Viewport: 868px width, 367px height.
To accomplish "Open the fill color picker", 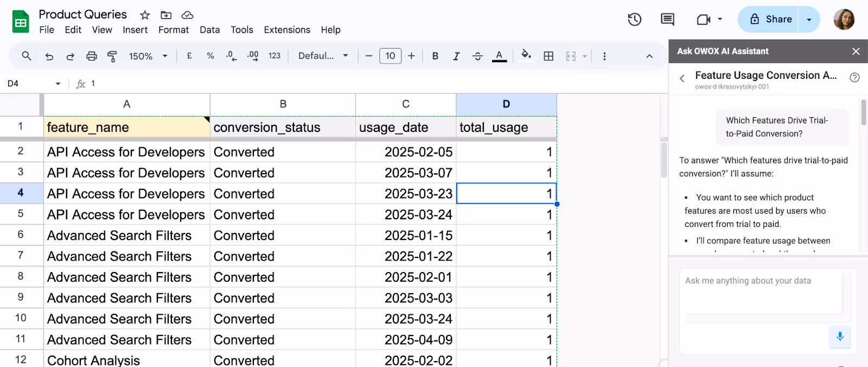I will (x=526, y=55).
